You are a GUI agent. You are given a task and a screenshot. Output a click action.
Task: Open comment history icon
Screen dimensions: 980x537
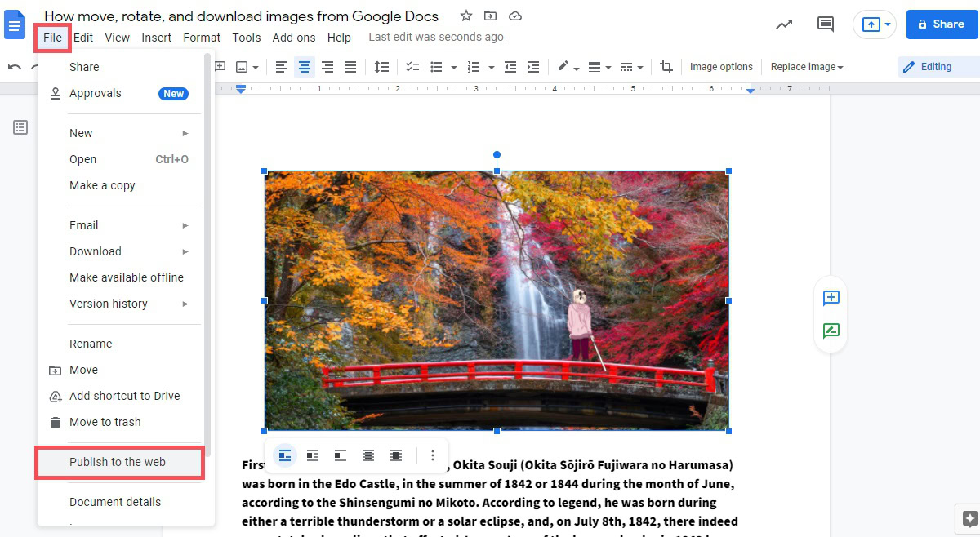(826, 24)
